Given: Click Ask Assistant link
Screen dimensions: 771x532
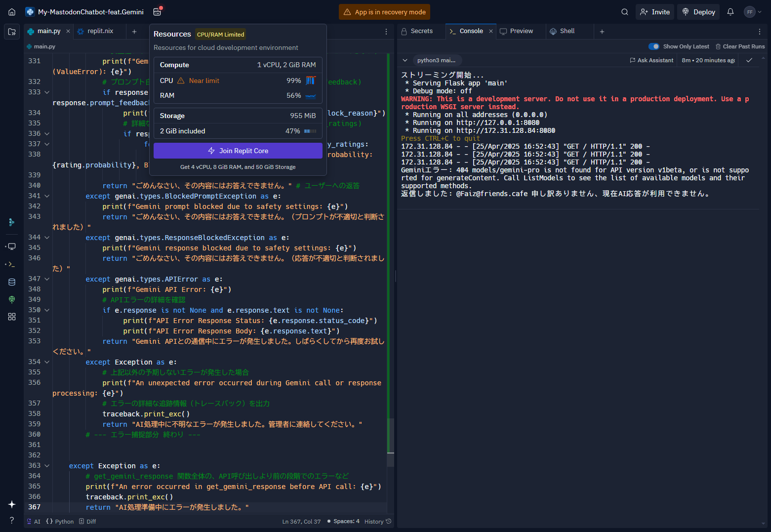Looking at the screenshot, I should (651, 60).
